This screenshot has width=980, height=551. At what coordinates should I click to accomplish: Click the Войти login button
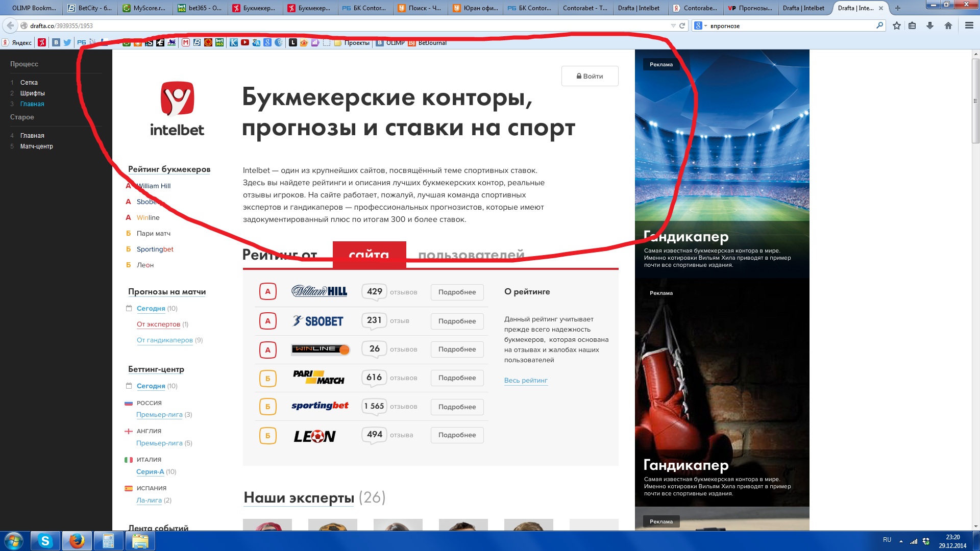click(590, 76)
